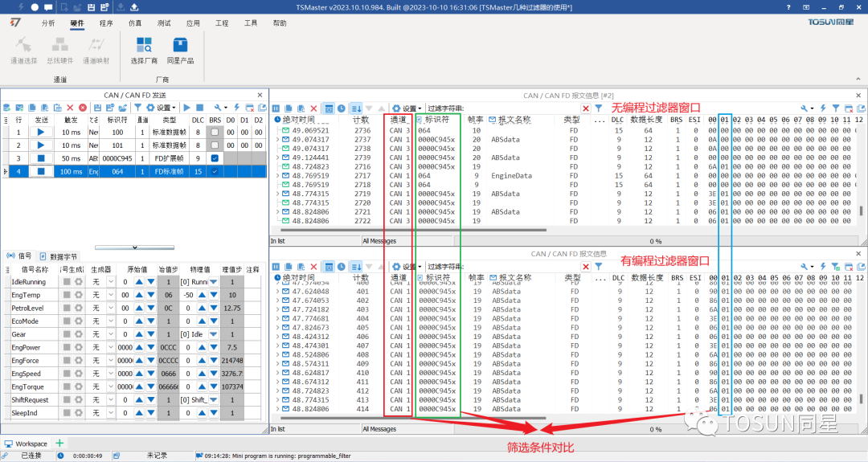The image size is (868, 462).
Task: Start sending row 1 with the play button
Action: tap(41, 132)
